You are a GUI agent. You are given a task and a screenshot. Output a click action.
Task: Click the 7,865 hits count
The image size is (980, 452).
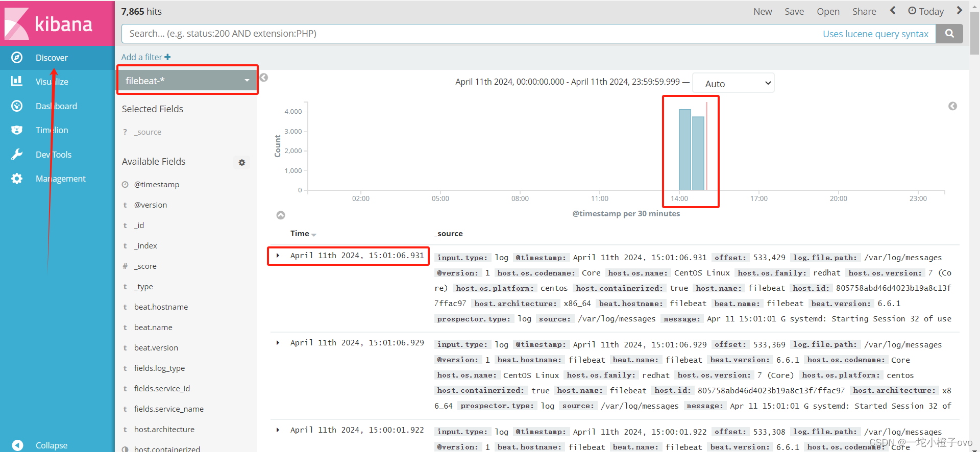click(141, 11)
